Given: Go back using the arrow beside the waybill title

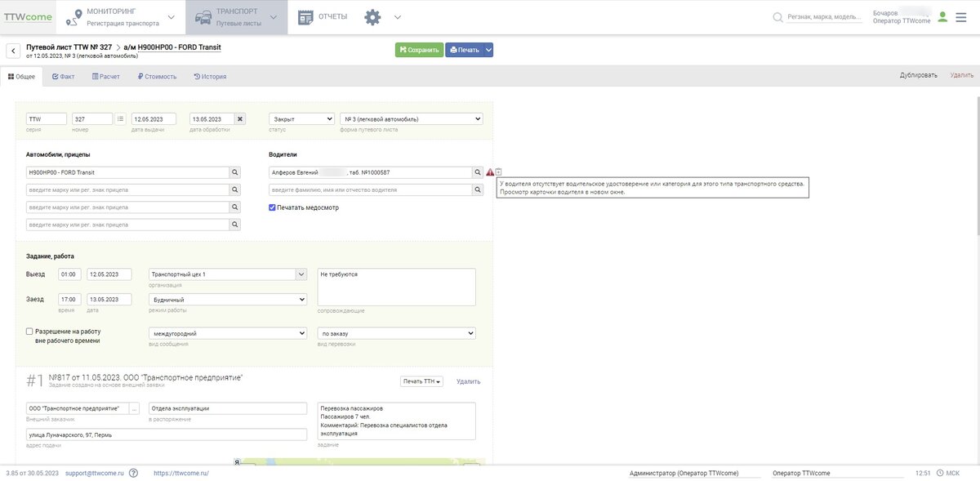Looking at the screenshot, I should [13, 51].
